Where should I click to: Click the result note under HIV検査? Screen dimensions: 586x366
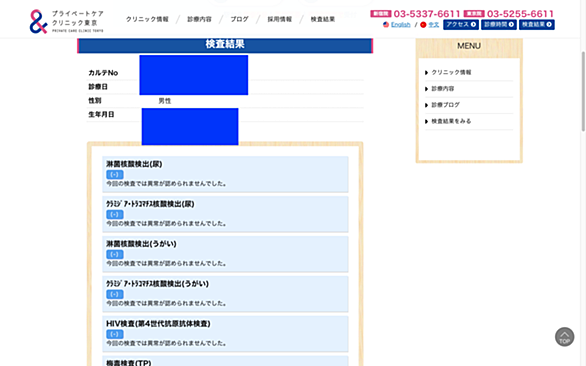(166, 343)
